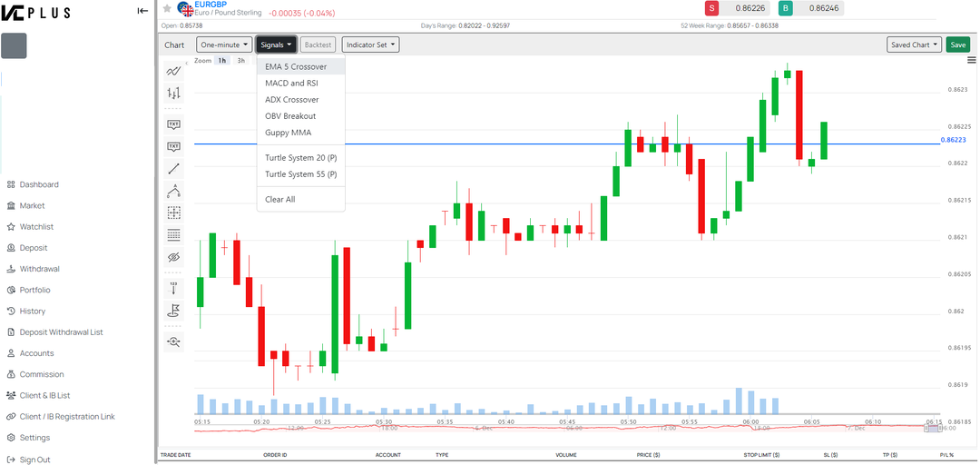This screenshot has height=465, width=980.
Task: Expand the Indicator Set dropdown
Action: tap(370, 45)
